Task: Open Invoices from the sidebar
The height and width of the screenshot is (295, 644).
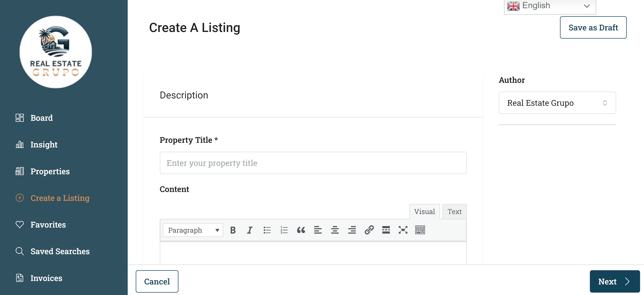Action: 46,278
